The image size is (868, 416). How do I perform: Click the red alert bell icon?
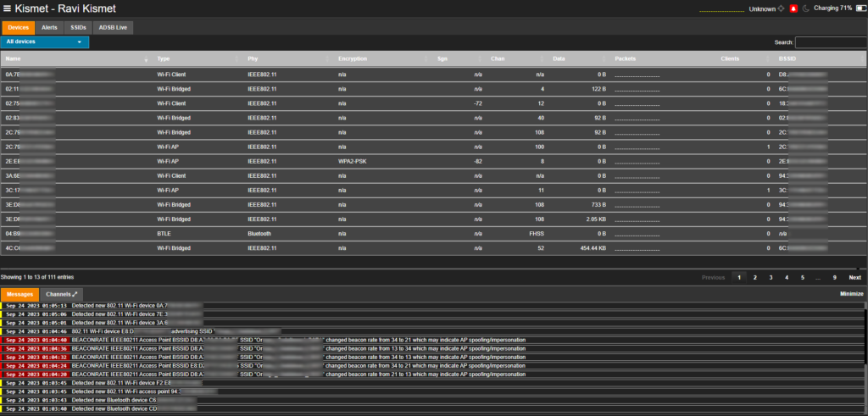[x=793, y=8]
